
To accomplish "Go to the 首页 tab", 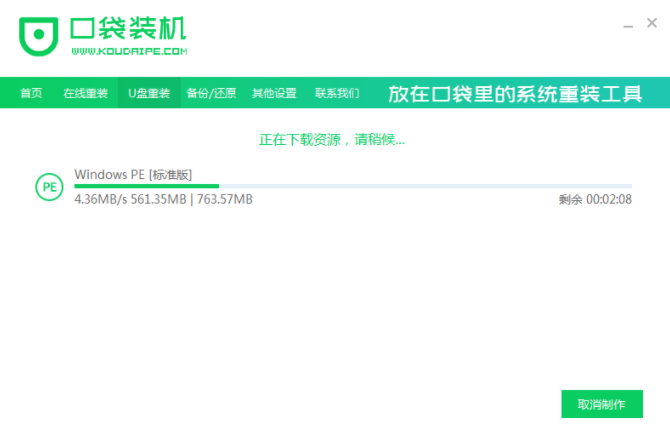I will click(x=31, y=93).
